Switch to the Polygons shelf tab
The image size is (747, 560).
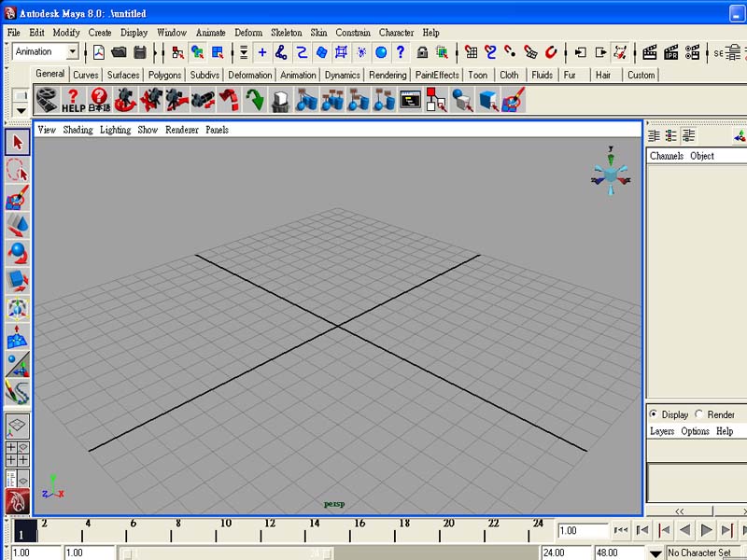[x=165, y=75]
